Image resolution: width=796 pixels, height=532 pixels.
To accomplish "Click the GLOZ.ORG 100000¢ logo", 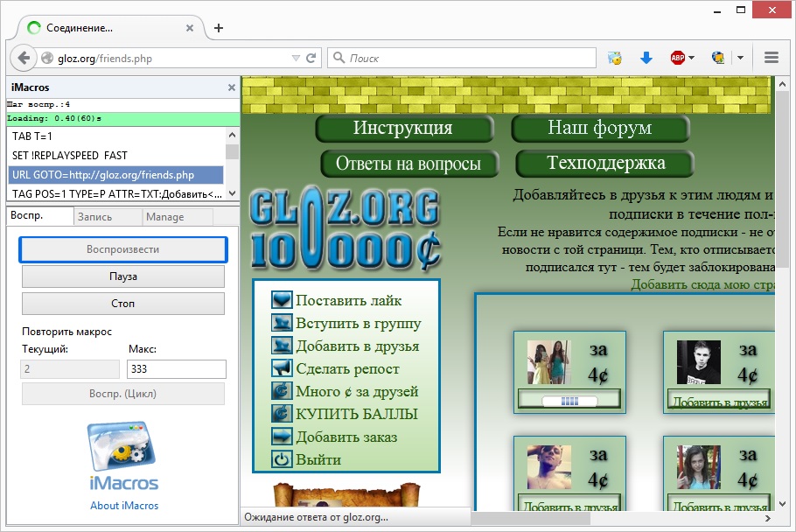I will pyautogui.click(x=346, y=229).
